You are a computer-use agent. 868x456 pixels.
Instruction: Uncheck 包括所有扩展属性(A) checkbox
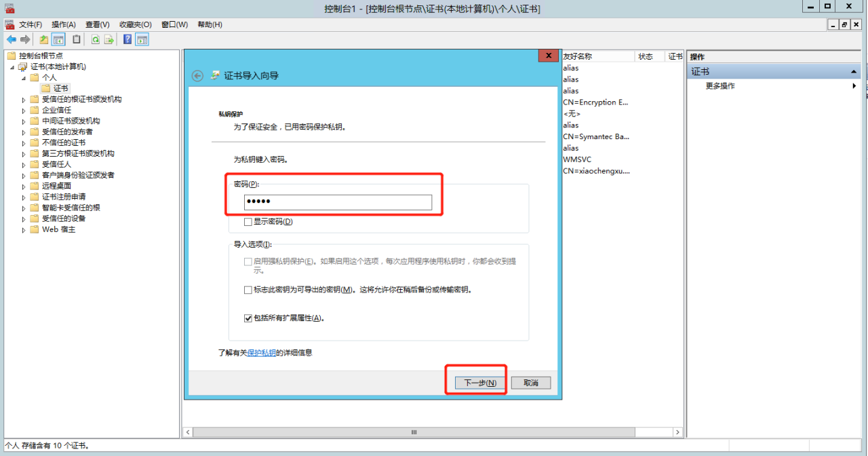248,318
